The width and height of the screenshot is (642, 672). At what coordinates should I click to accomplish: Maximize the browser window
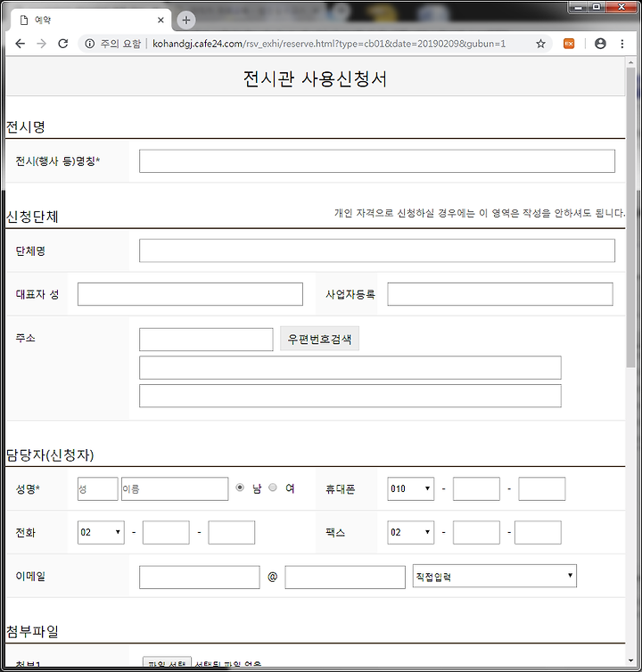click(597, 7)
